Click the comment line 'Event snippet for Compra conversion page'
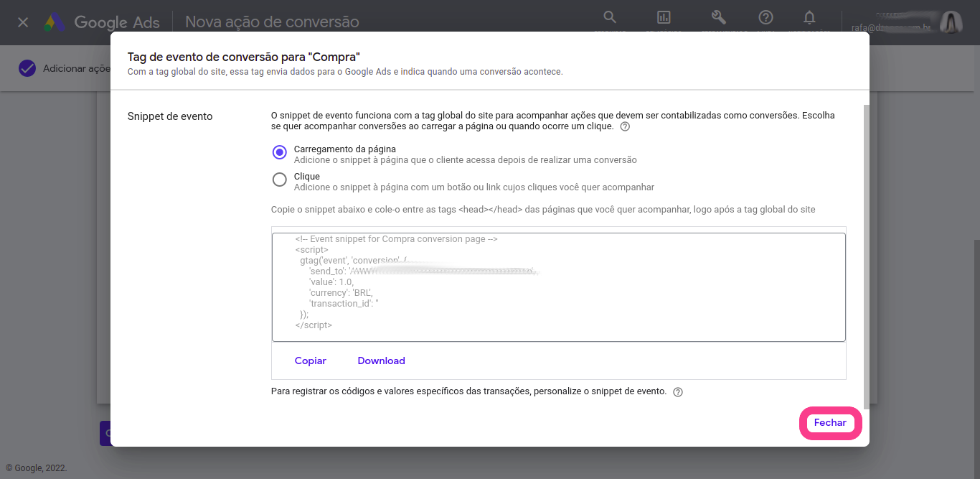 point(396,239)
